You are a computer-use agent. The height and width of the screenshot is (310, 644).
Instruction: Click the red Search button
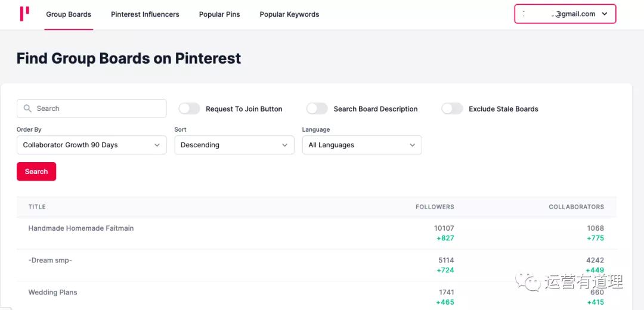click(x=36, y=172)
